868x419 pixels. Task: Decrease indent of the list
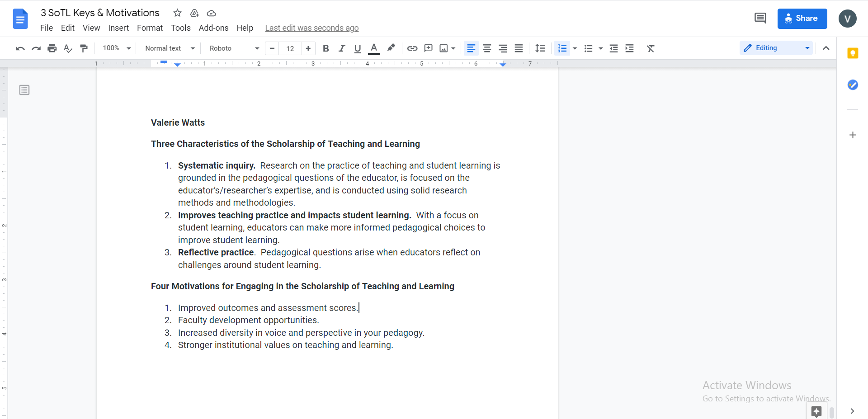click(x=613, y=48)
